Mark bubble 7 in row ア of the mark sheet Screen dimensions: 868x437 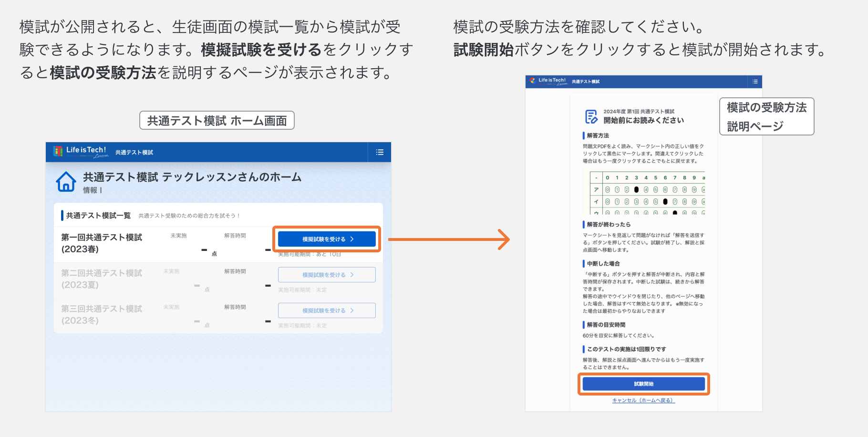click(675, 190)
